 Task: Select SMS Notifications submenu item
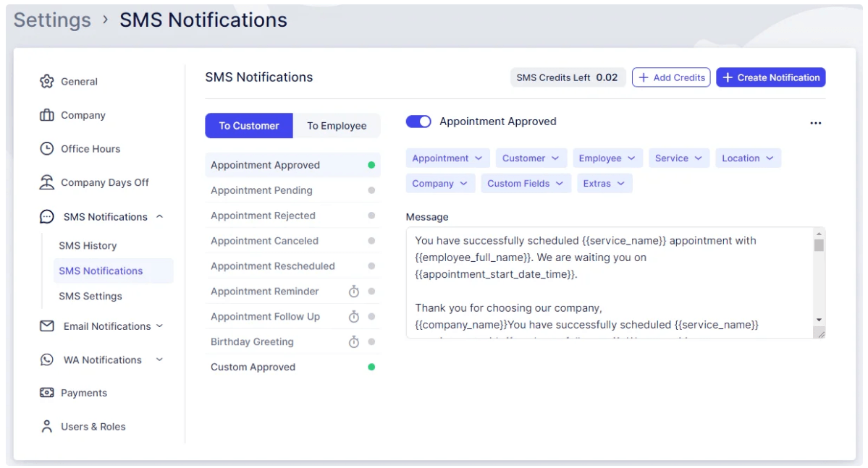[x=113, y=271]
